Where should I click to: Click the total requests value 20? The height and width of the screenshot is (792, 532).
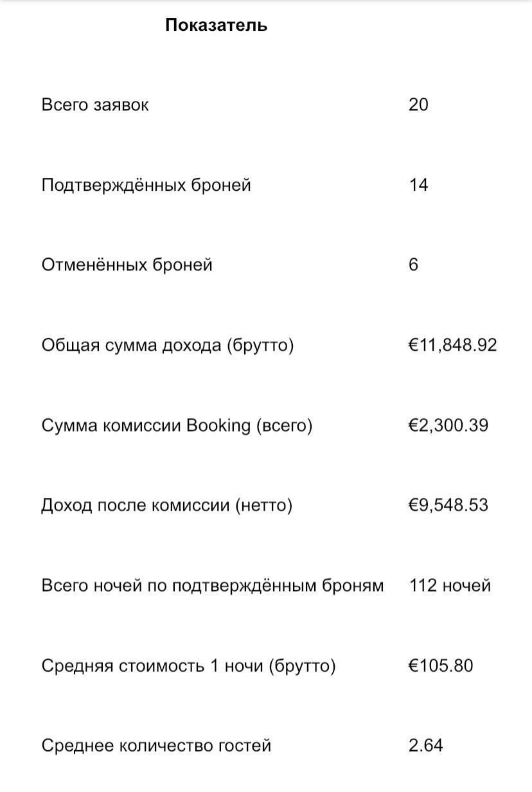pos(418,105)
